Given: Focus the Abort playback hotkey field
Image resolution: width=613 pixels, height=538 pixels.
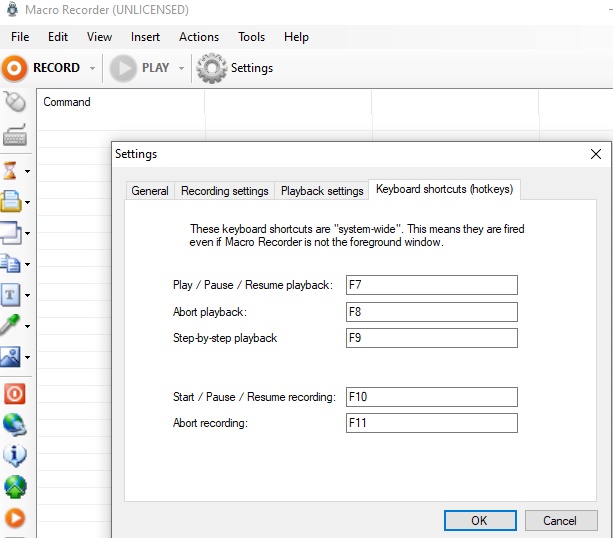Looking at the screenshot, I should point(432,312).
